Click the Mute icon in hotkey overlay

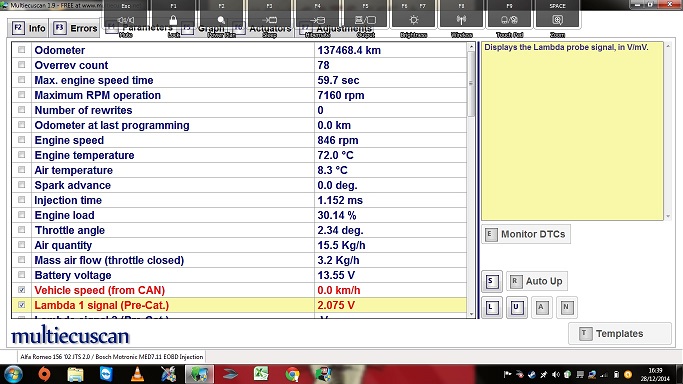(x=126, y=20)
